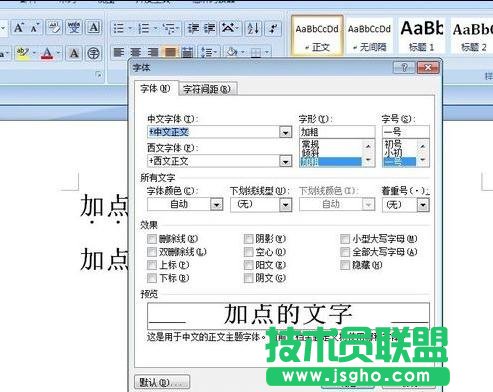This screenshot has height=392, width=493.
Task: Decrease the paragraph indent
Action: (193, 28)
